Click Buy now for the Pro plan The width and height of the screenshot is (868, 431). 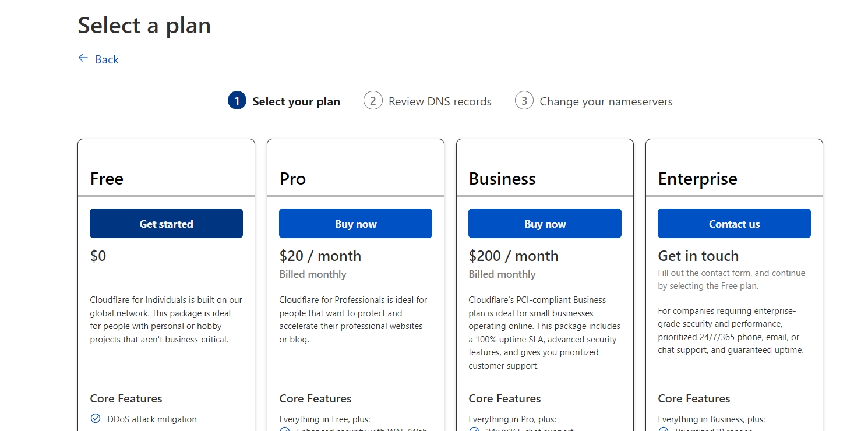pyautogui.click(x=355, y=224)
